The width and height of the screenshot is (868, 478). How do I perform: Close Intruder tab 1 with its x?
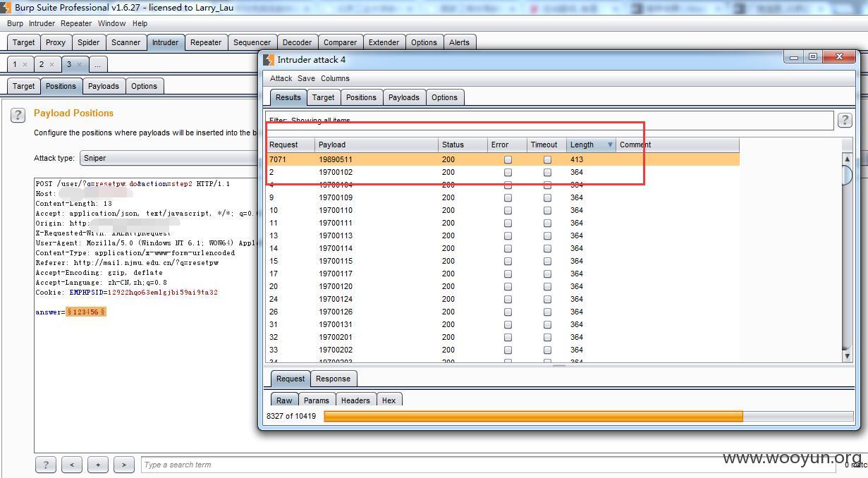pyautogui.click(x=25, y=64)
